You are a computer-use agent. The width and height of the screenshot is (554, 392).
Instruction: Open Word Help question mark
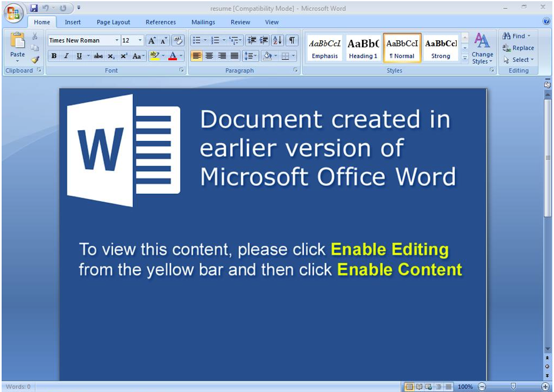546,22
